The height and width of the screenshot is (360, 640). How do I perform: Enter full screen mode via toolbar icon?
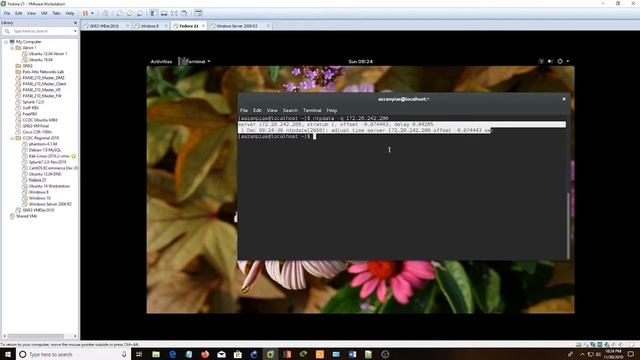[174, 13]
